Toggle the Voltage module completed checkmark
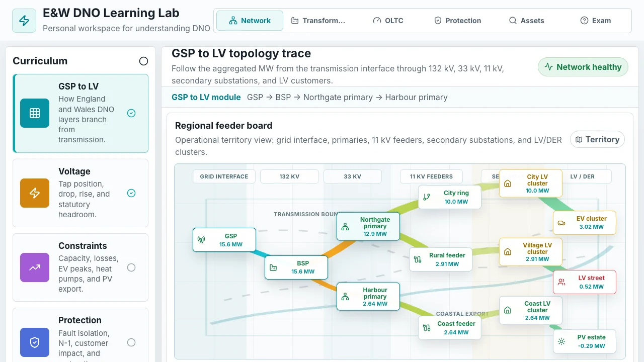This screenshot has width=644, height=362. pos(131,193)
